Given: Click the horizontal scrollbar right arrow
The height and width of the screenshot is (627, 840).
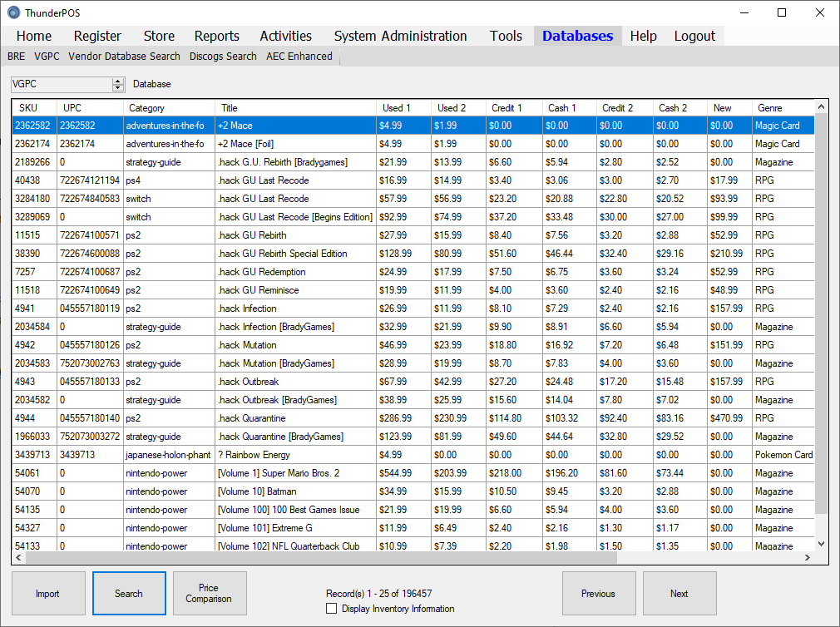Looking at the screenshot, I should (808, 557).
